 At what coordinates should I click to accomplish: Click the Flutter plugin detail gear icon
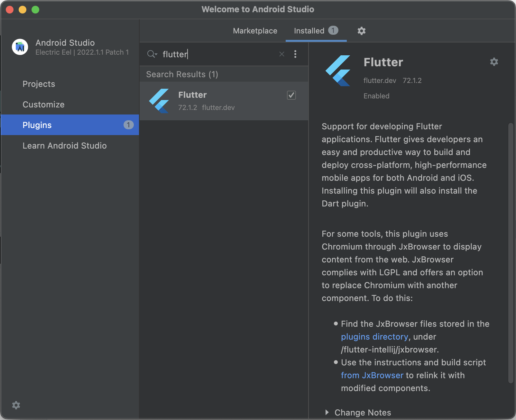494,62
